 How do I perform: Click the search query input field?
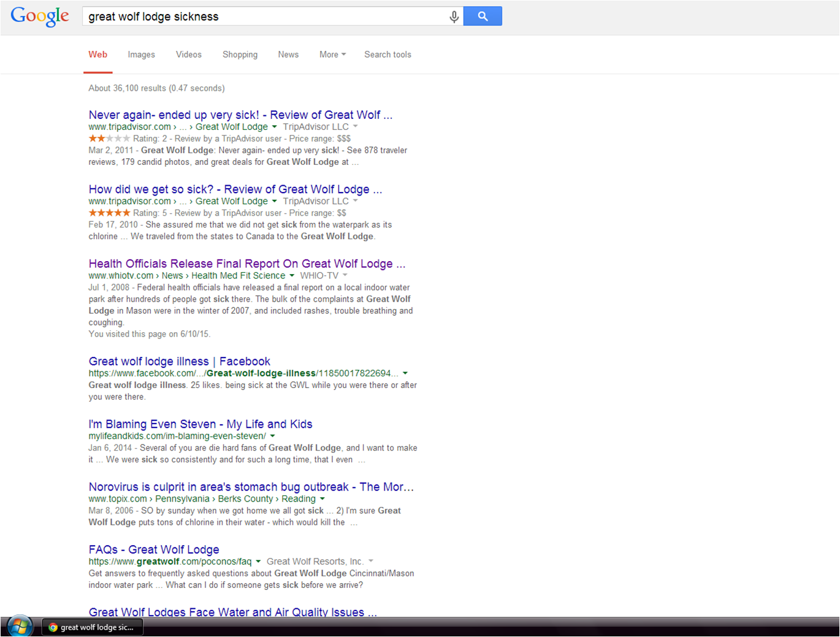pyautogui.click(x=264, y=17)
